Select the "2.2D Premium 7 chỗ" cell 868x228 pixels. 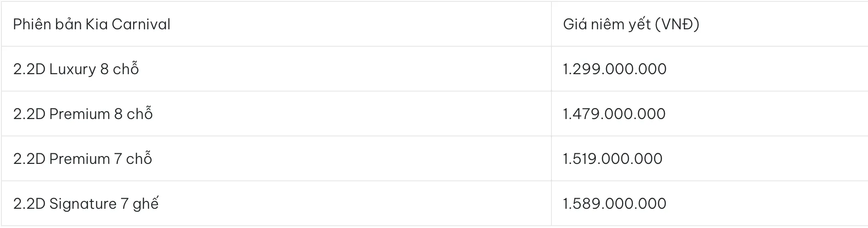point(83,159)
